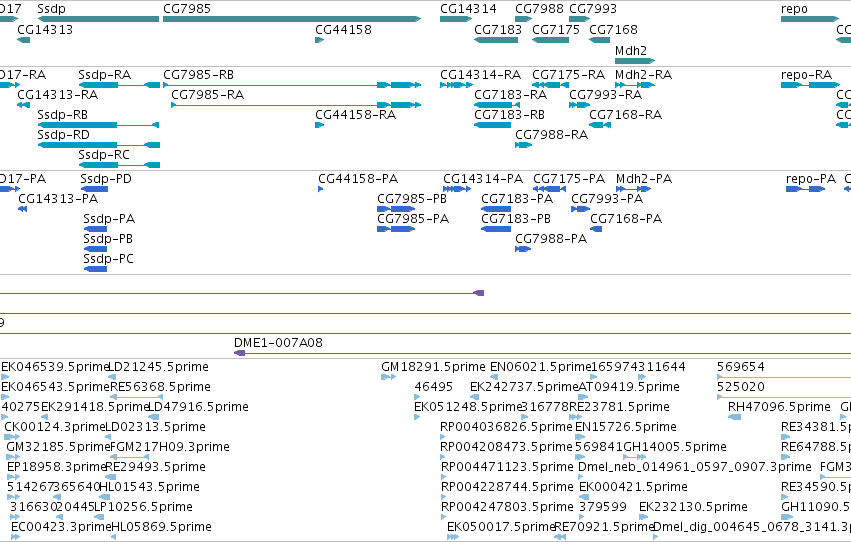The width and height of the screenshot is (851, 542).
Task: Select the CG7985-PB protein label
Action: [412, 199]
